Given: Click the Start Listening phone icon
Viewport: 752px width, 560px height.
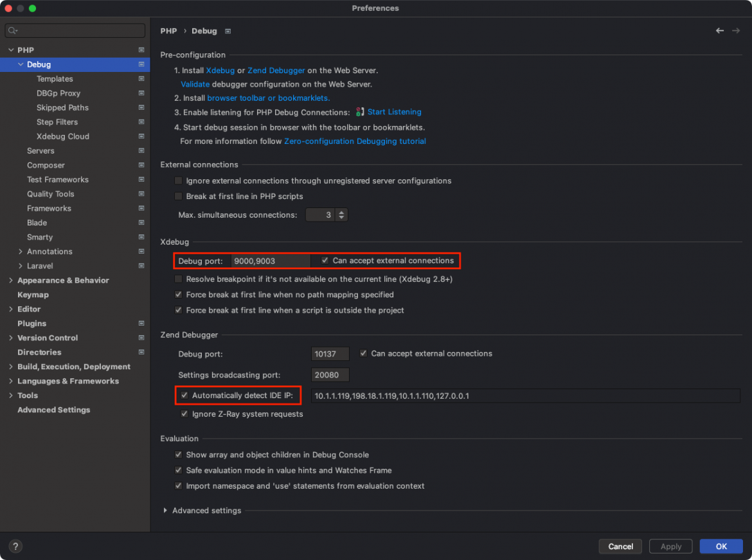Looking at the screenshot, I should pyautogui.click(x=360, y=112).
